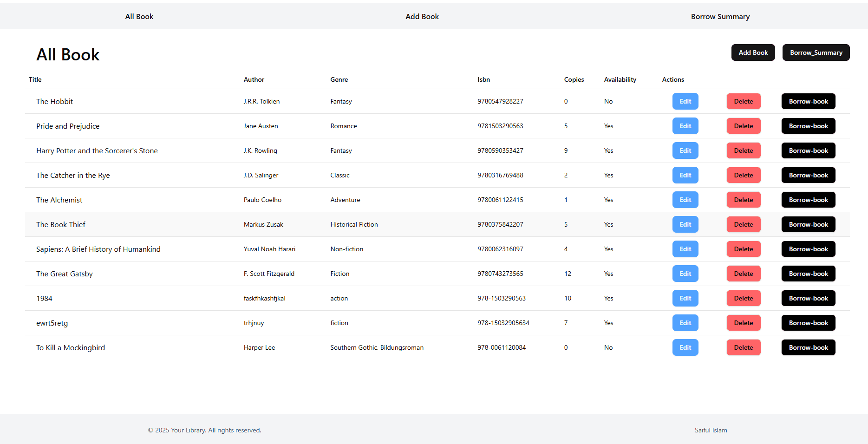The height and width of the screenshot is (444, 868).
Task: Borrow the book titled 1984
Action: coord(808,298)
